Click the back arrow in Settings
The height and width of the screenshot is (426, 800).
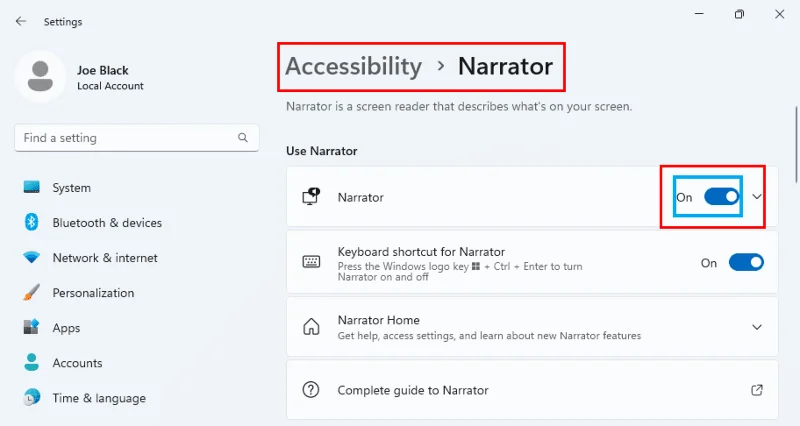click(20, 21)
